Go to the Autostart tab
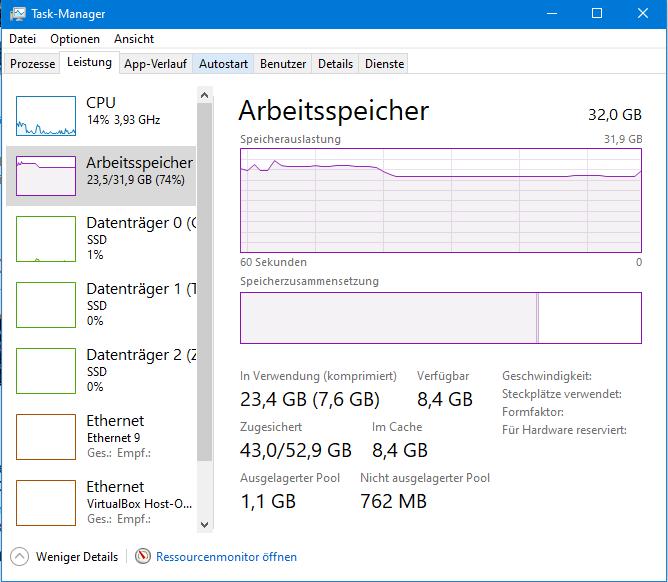Screen dimensions: 668x582 point(223,64)
